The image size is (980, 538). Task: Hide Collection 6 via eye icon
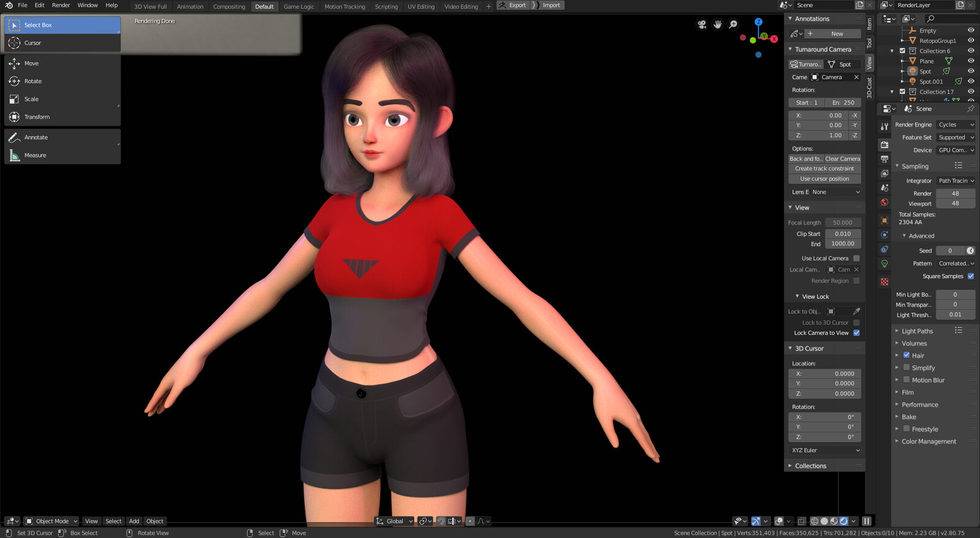pyautogui.click(x=971, y=51)
